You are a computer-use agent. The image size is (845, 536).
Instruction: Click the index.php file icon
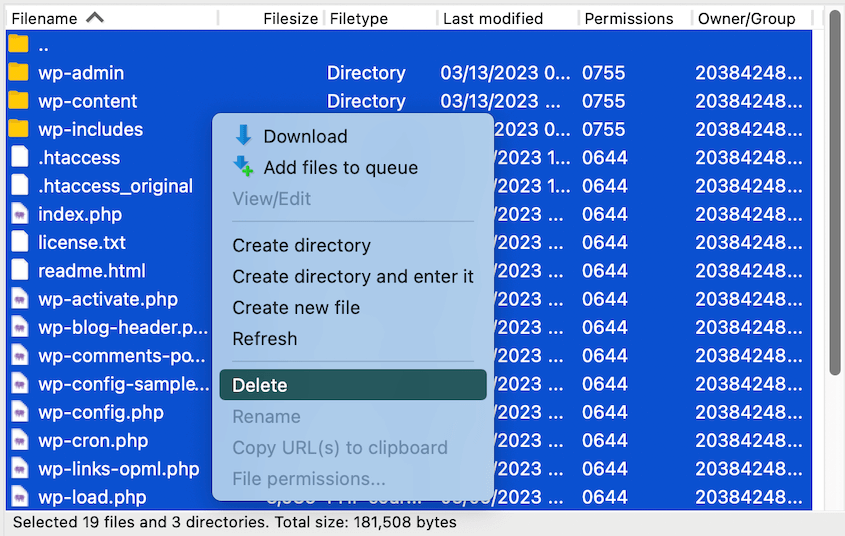click(20, 214)
